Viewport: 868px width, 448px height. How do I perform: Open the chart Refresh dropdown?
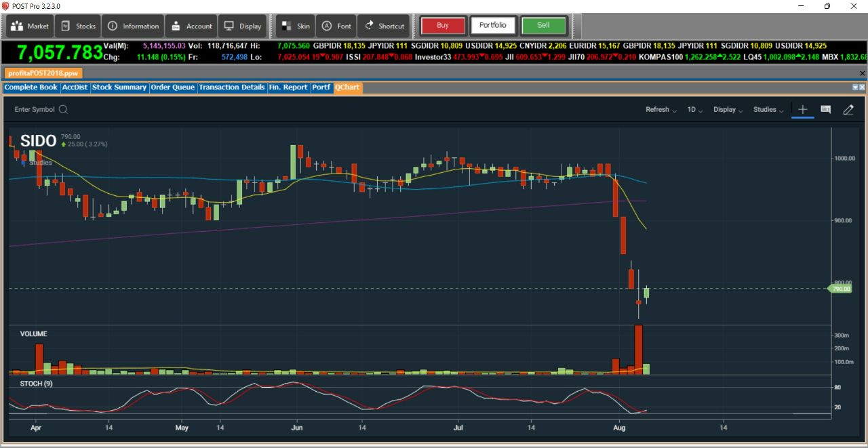660,110
